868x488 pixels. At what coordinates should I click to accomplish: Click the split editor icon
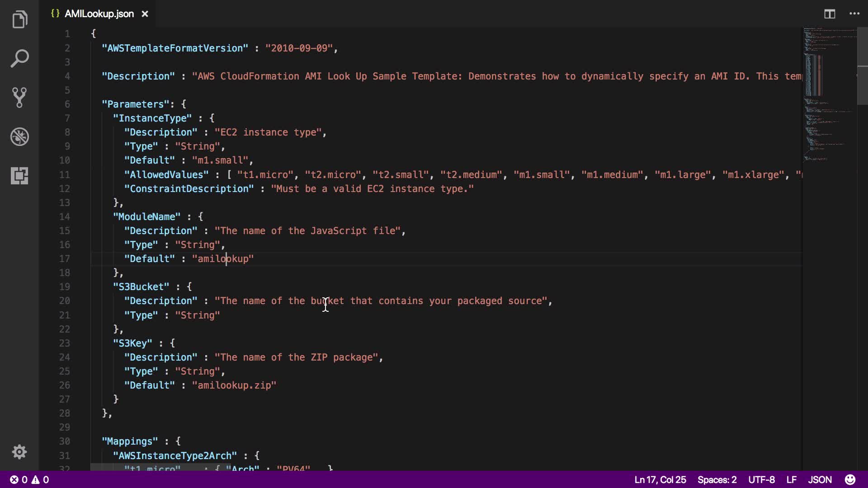(x=830, y=14)
